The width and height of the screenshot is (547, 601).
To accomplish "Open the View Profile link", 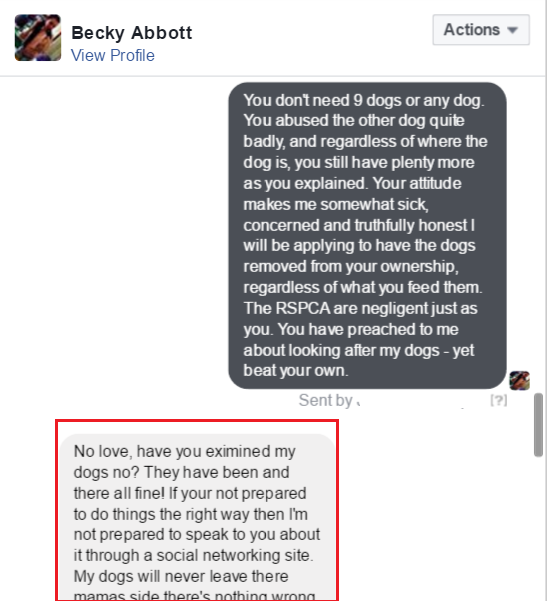I will [113, 55].
